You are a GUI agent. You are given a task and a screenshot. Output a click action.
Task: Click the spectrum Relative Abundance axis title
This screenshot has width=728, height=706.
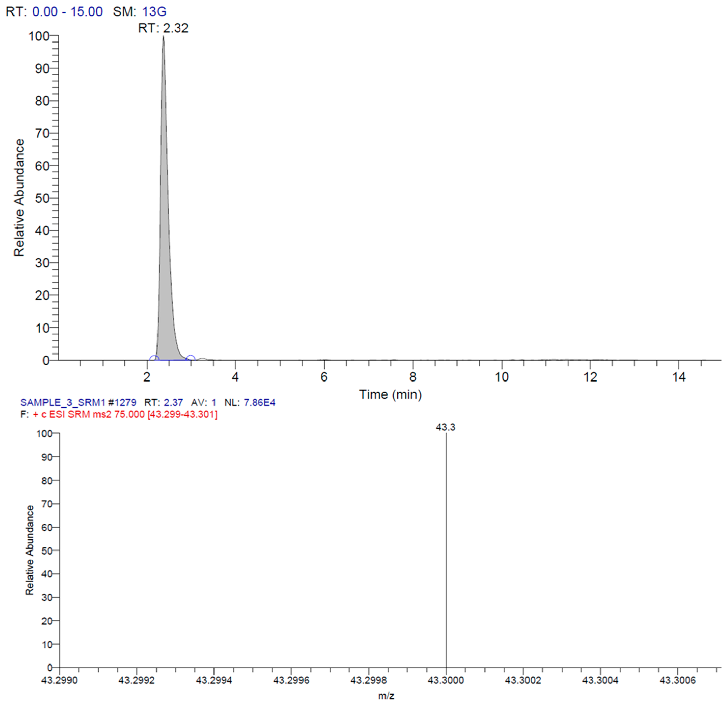pos(30,550)
